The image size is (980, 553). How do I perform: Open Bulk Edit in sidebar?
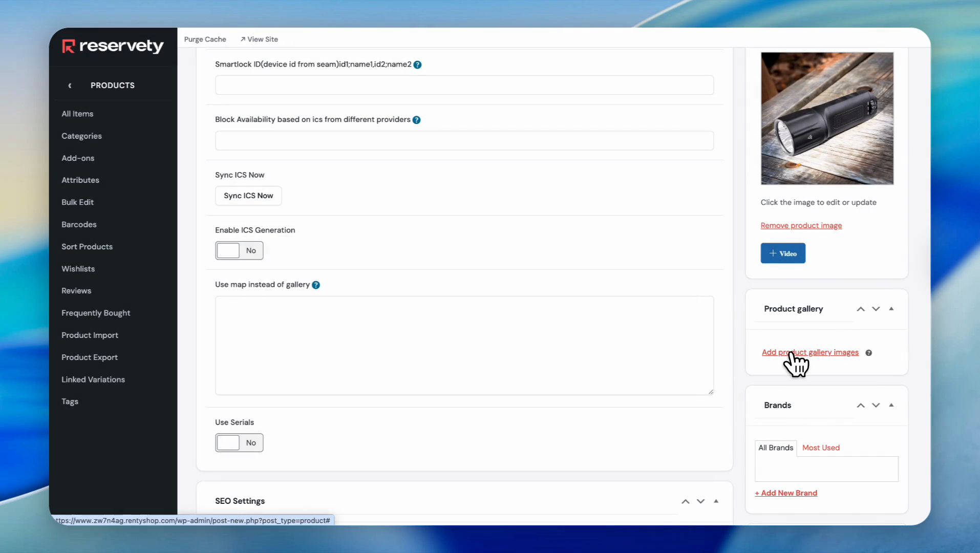(x=77, y=202)
